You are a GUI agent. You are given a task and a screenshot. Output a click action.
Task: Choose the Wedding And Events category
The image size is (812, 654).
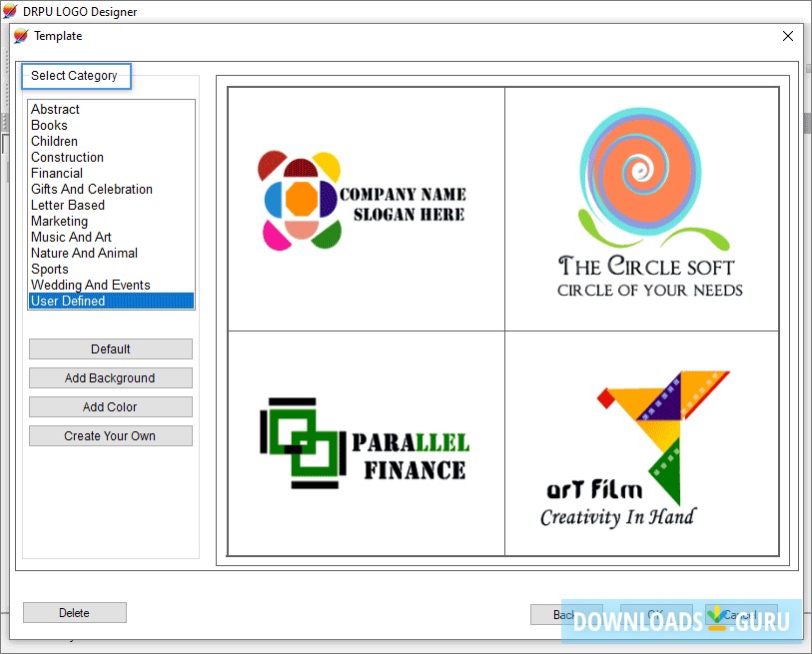(x=90, y=285)
